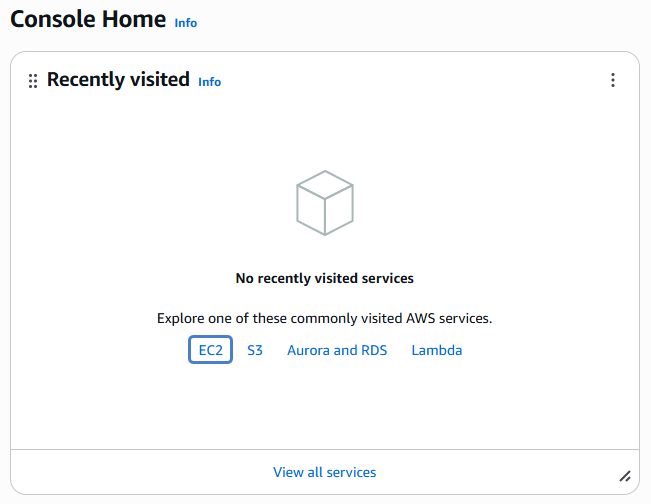Click the empty-state cube icon
Screen dimensions: 651x504
(x=325, y=203)
